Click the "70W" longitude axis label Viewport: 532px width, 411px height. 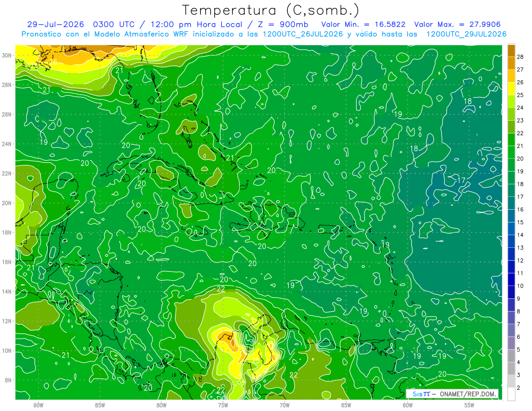pos(285,405)
